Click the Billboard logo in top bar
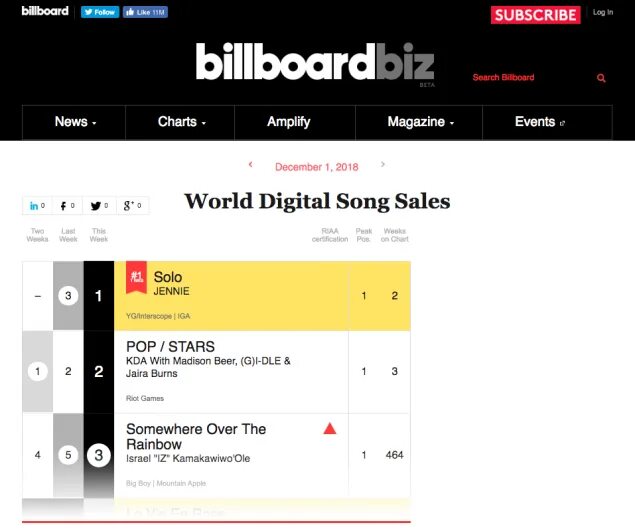 (x=44, y=11)
